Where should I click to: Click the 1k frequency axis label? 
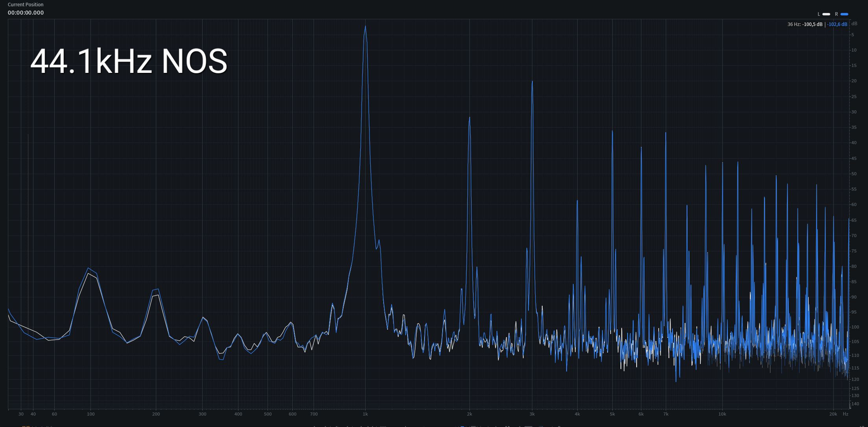click(365, 414)
